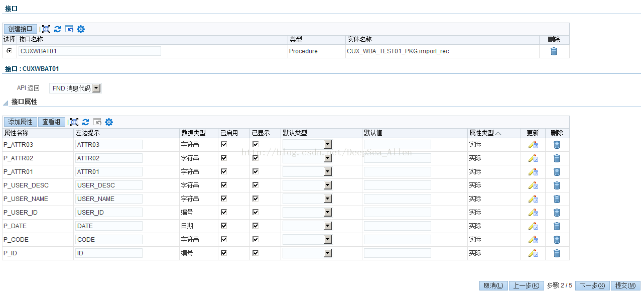Delete the P_USER_DESC attribute row
Image resolution: width=644 pixels, height=294 pixels.
tap(557, 185)
